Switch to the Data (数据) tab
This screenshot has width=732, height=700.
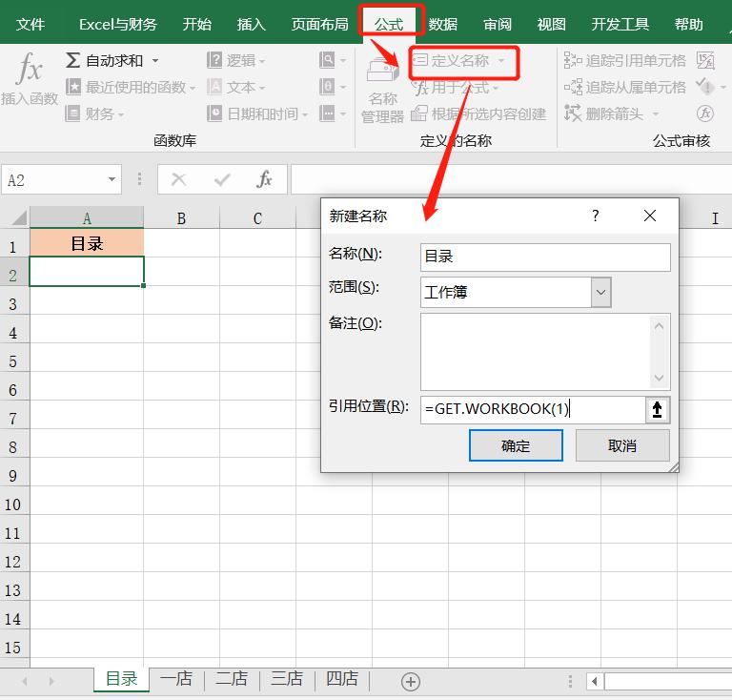pos(443,24)
